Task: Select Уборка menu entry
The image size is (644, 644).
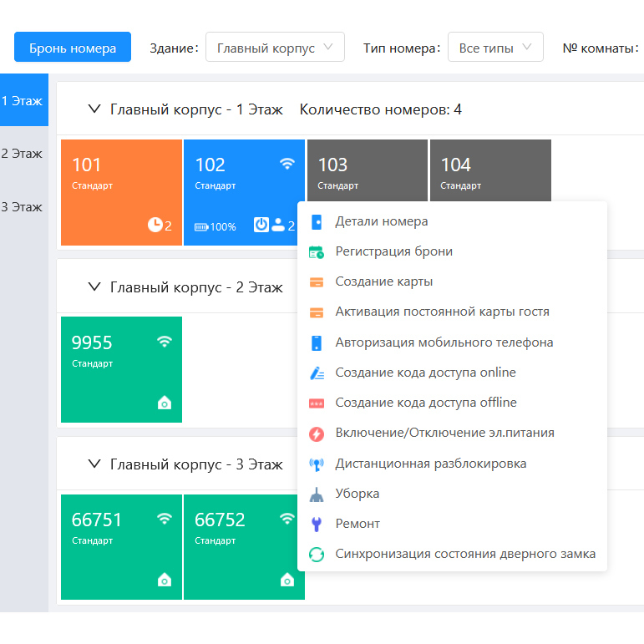Action: [357, 494]
